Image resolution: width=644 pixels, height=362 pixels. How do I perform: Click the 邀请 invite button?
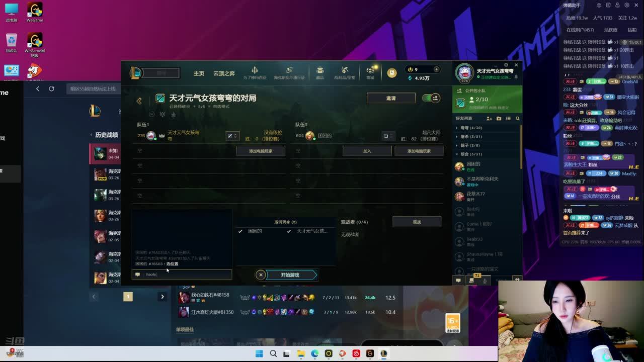pyautogui.click(x=391, y=98)
